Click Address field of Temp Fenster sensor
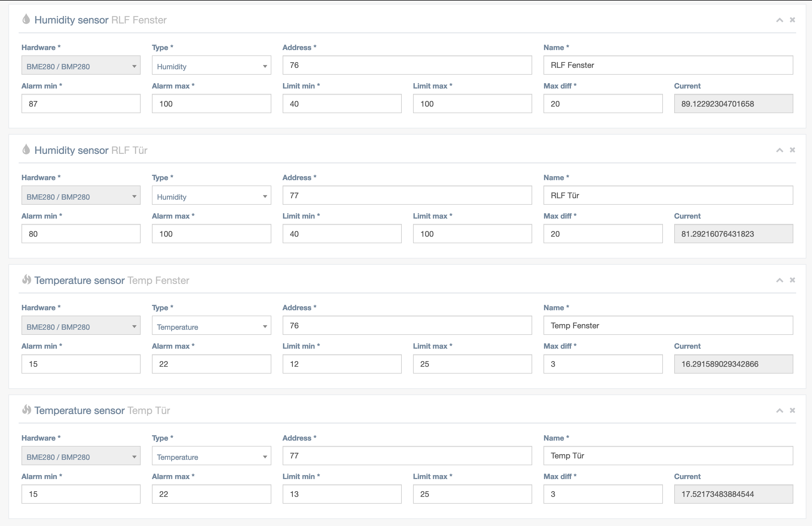This screenshot has width=812, height=526. click(x=407, y=325)
